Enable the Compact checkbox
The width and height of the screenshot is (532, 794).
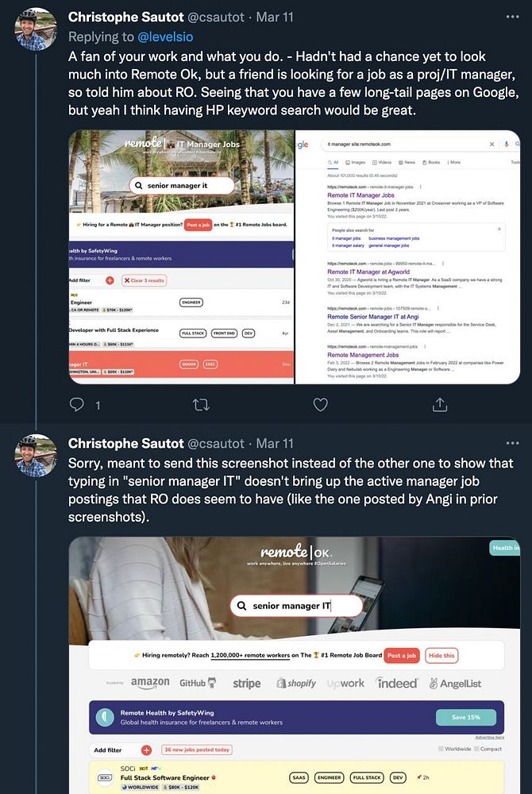476,749
